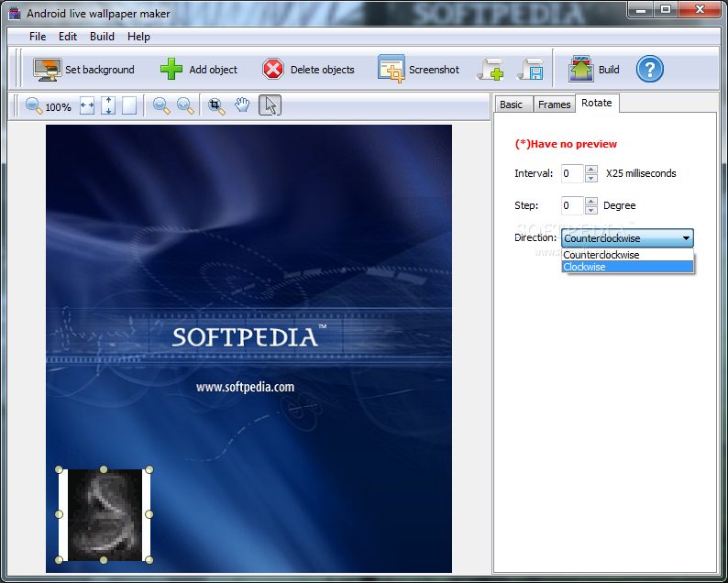Click inside the Interval value field
The image size is (728, 583).
tap(572, 173)
